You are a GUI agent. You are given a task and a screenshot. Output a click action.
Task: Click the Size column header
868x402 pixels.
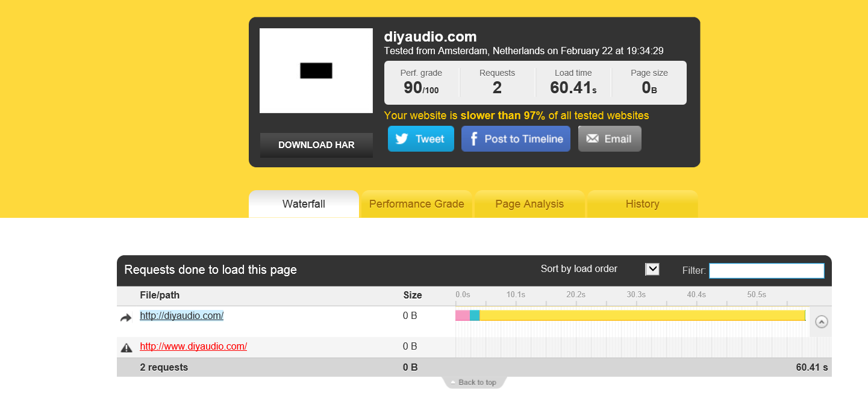click(413, 295)
